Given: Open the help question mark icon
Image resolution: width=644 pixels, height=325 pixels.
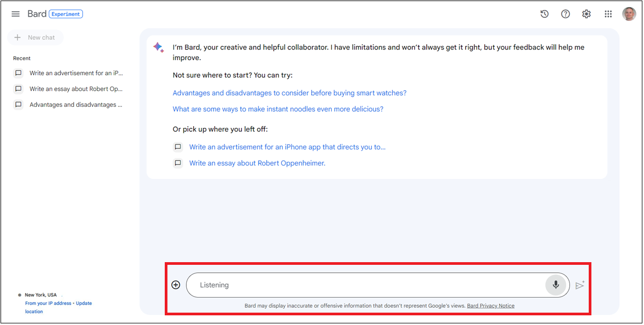Looking at the screenshot, I should 565,14.
